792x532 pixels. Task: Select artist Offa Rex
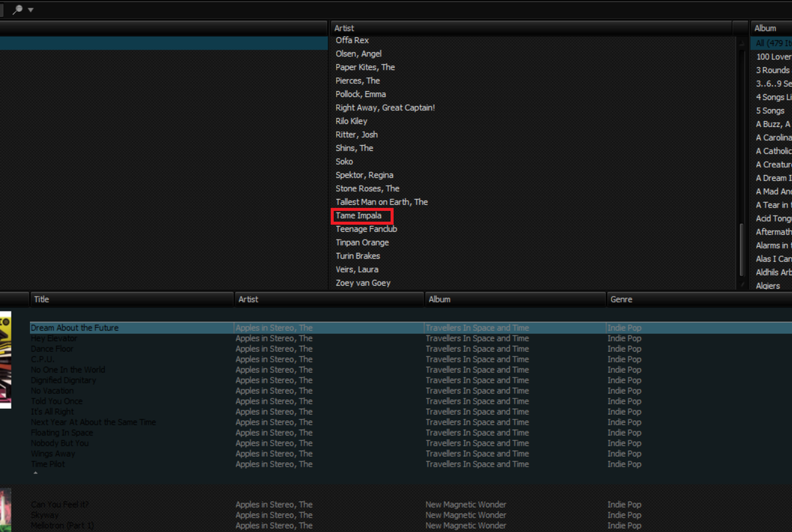(x=352, y=41)
